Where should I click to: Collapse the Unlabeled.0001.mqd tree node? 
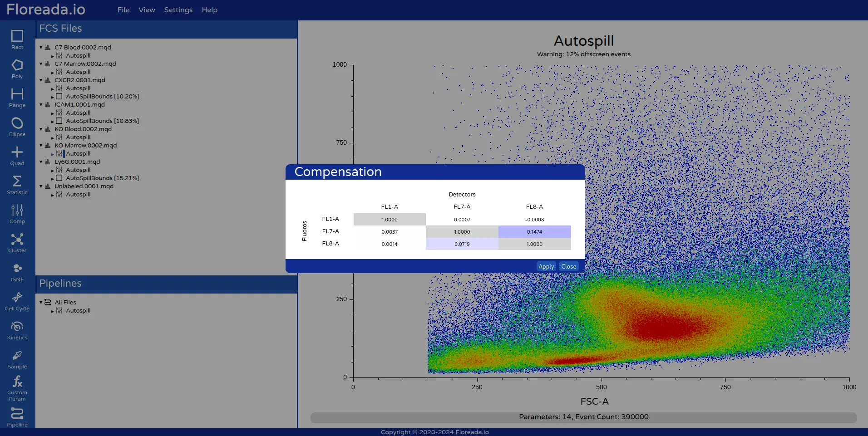(x=41, y=186)
